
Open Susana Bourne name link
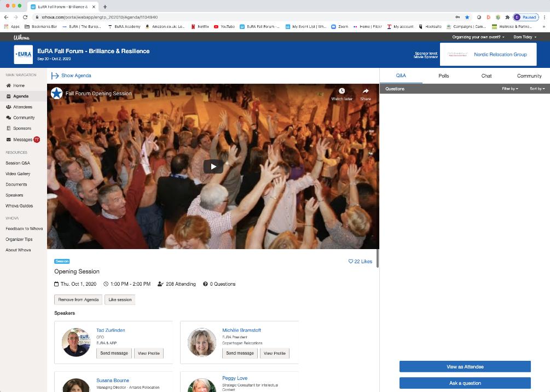coord(113,381)
